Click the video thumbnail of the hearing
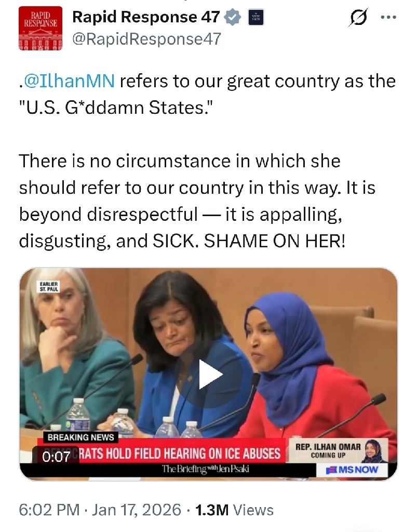This screenshot has width=417, height=532. pyautogui.click(x=208, y=374)
